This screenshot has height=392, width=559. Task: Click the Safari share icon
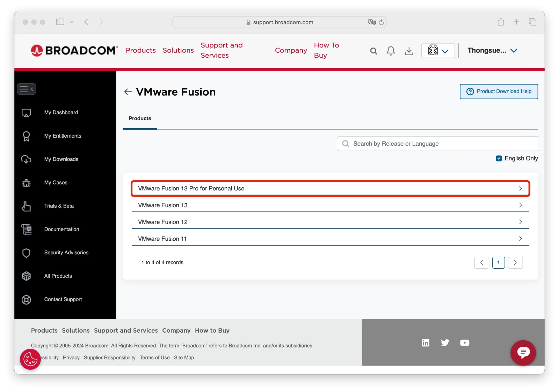pos(501,22)
